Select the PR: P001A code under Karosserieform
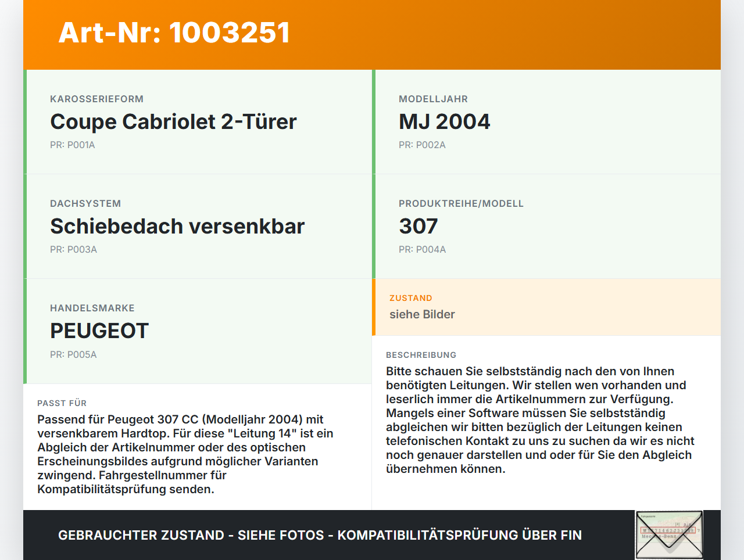 72,145
